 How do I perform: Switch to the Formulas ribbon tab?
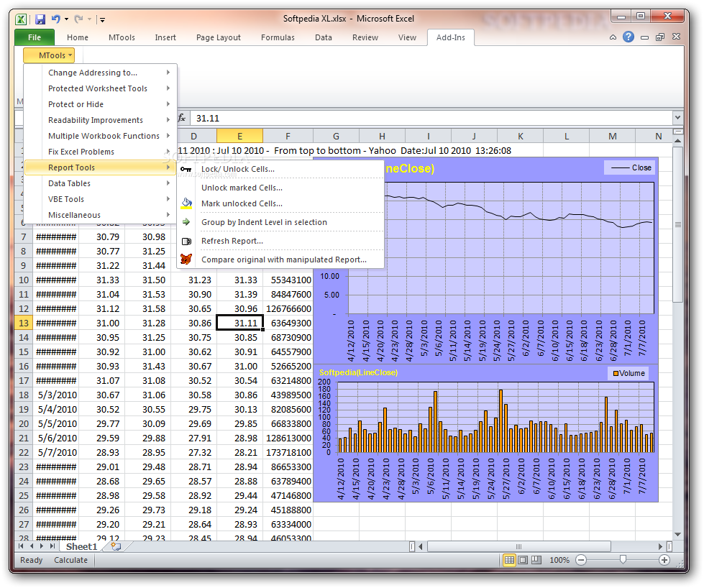(278, 37)
